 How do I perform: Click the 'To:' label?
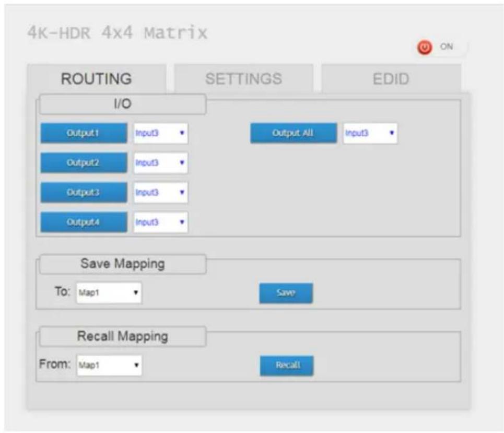(x=62, y=291)
